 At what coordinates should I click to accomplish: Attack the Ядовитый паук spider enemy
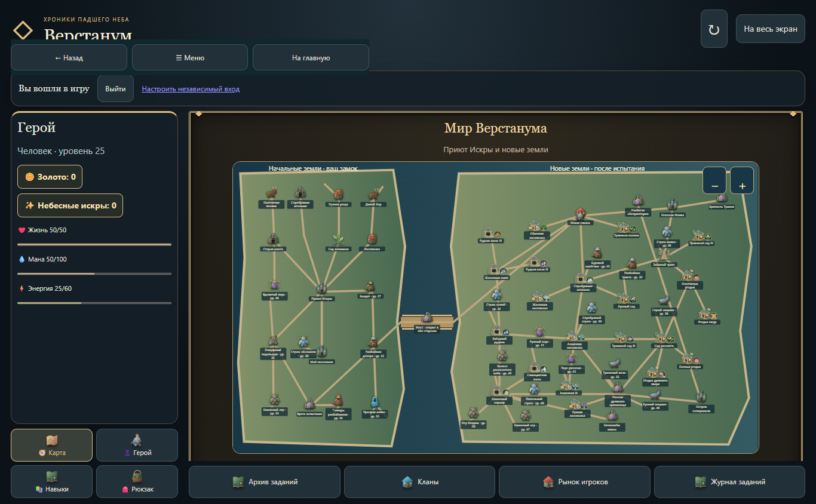click(x=275, y=284)
